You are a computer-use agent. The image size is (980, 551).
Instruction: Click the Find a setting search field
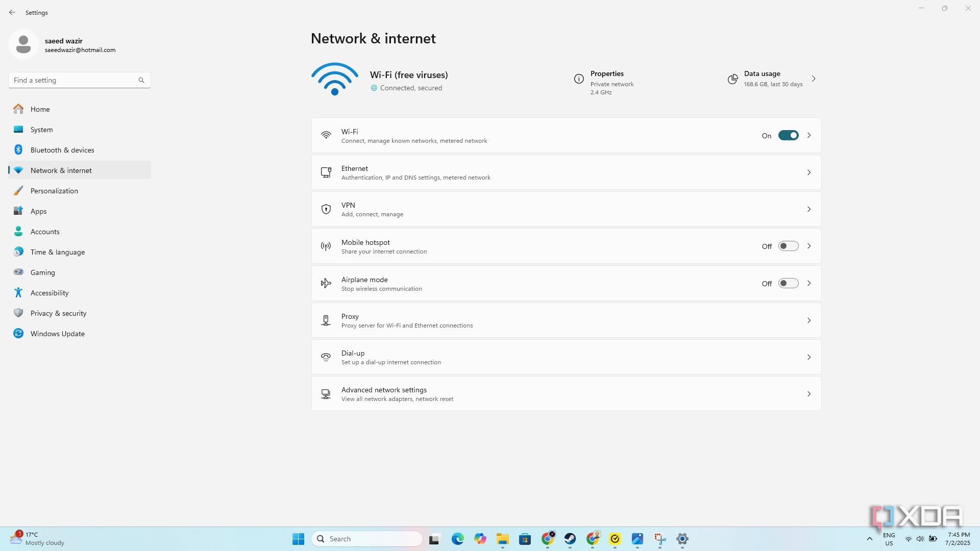click(x=80, y=80)
